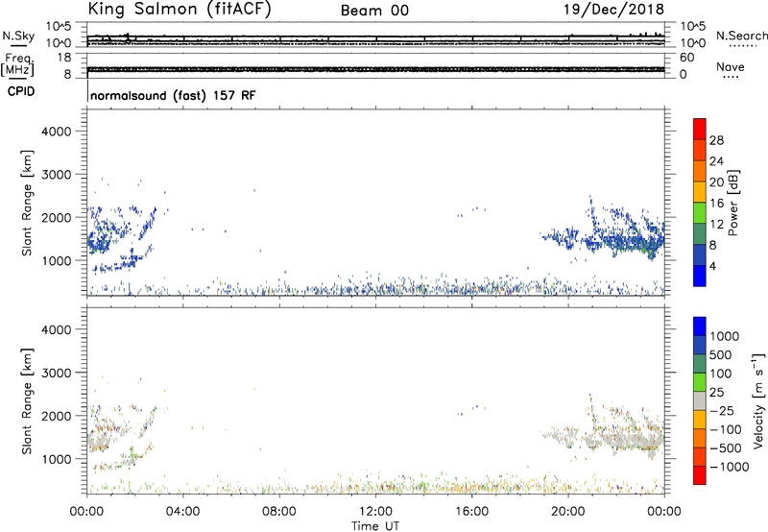Click the 4000 tick on power panel axis

[x=56, y=132]
